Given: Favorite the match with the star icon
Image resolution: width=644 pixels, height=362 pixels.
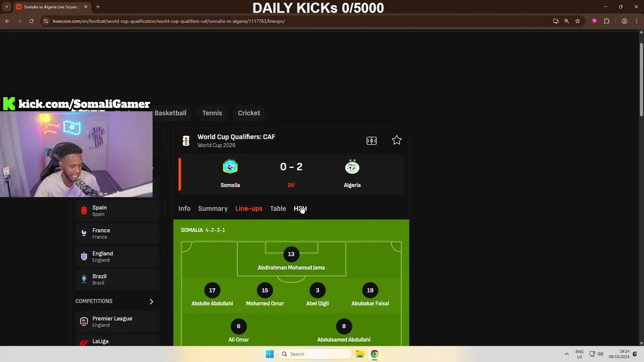Looking at the screenshot, I should 396,140.
